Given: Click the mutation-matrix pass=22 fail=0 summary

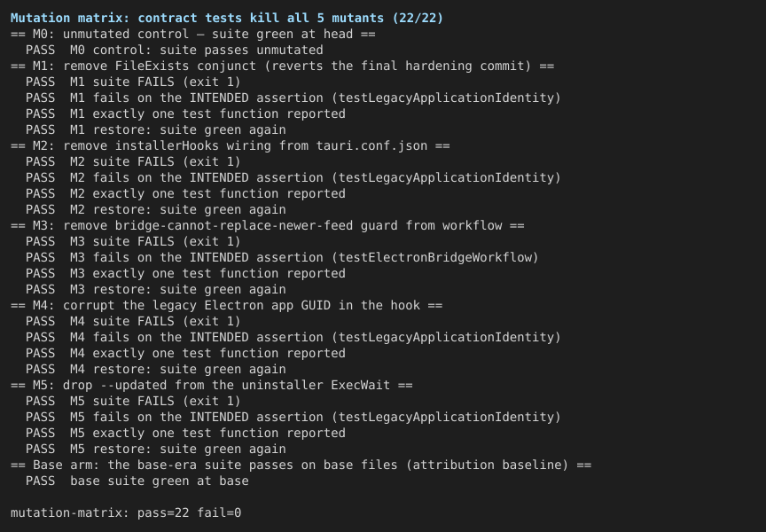Looking at the screenshot, I should click(x=126, y=513).
